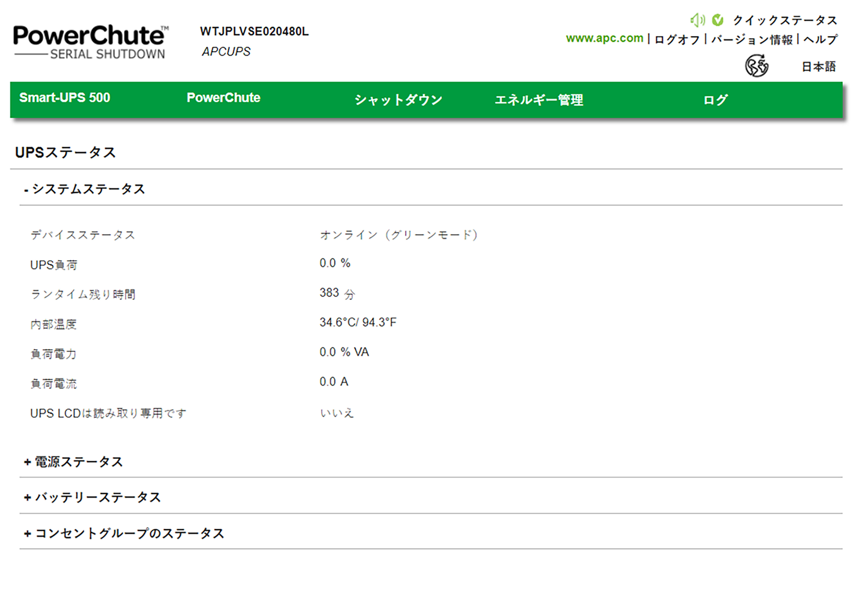Click the value 0.0 A
Image resolution: width=868 pixels, height=597 pixels.
pyautogui.click(x=334, y=382)
